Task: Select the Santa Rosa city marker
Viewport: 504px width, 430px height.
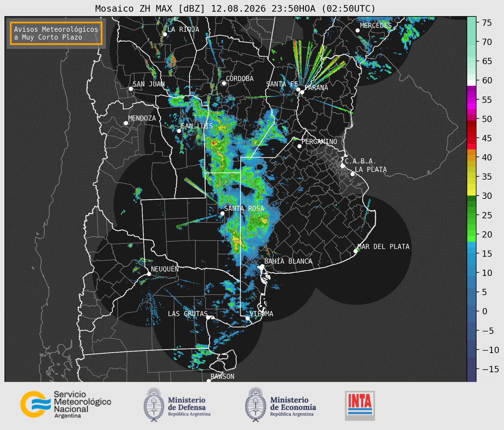Action: pos(222,213)
